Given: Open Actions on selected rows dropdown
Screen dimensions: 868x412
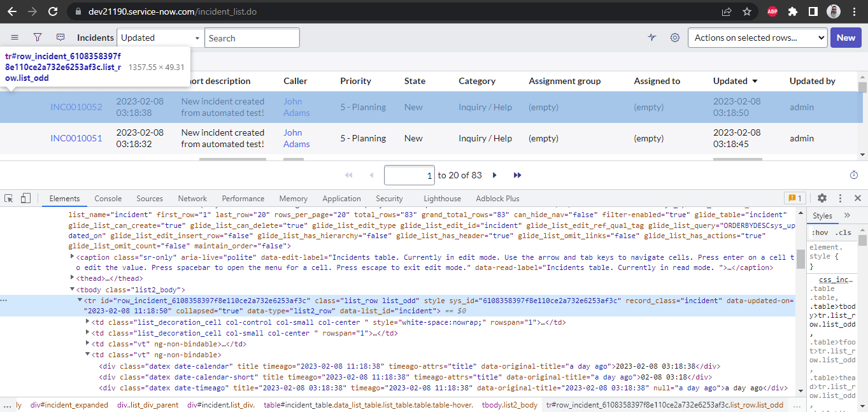Looking at the screenshot, I should click(x=757, y=38).
